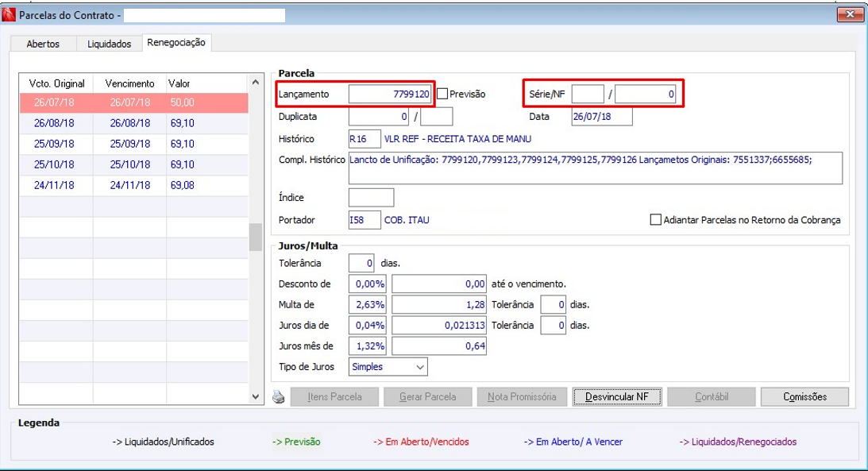Check Adiantar Parcelas no Retorno da Cobrança
This screenshot has width=868, height=471.
tap(655, 220)
